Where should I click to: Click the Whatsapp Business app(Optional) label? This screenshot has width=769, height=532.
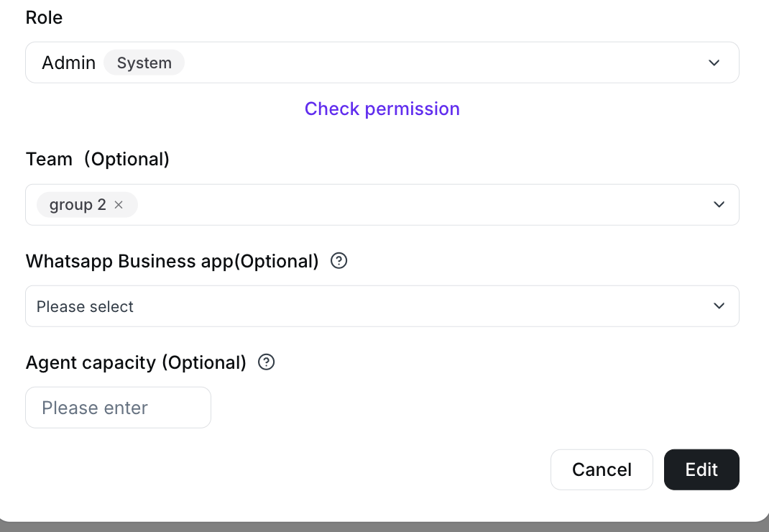click(172, 261)
